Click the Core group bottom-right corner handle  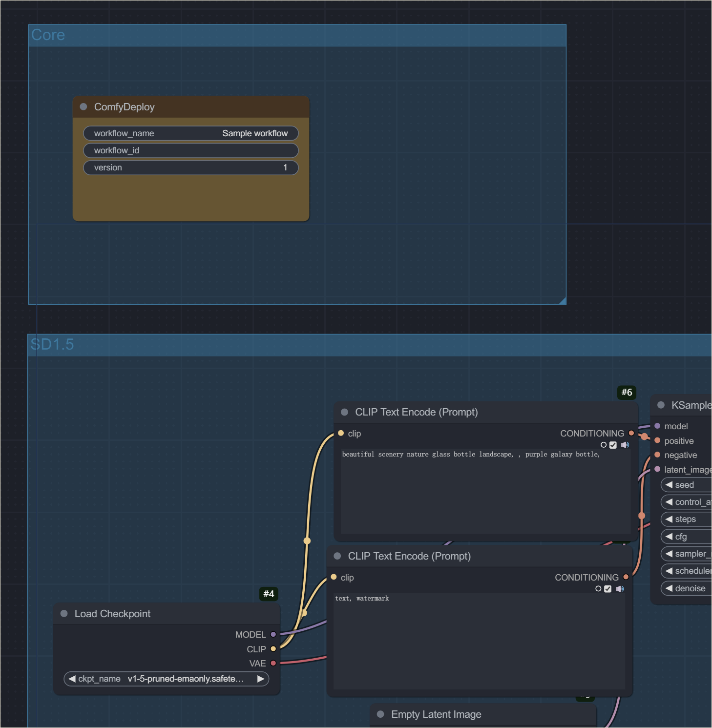pos(562,301)
